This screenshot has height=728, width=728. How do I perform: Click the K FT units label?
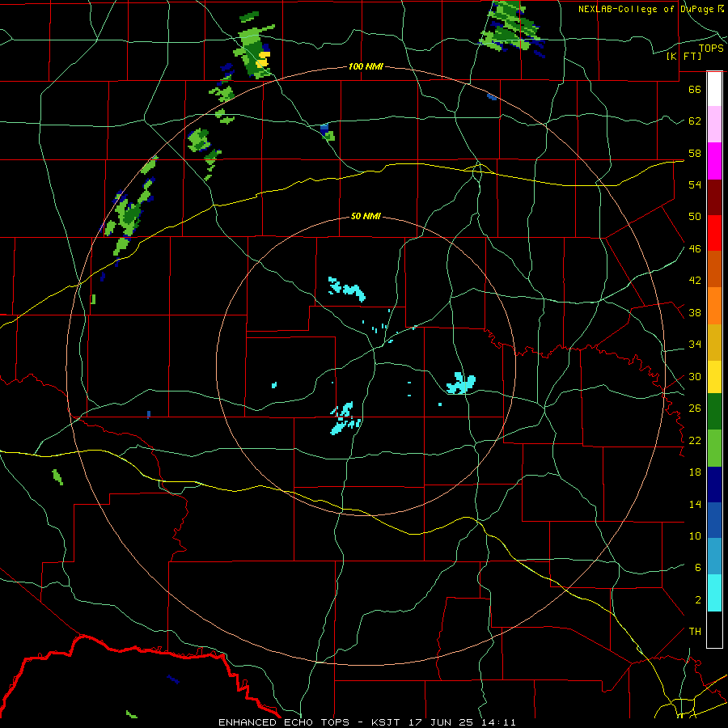pyautogui.click(x=684, y=56)
